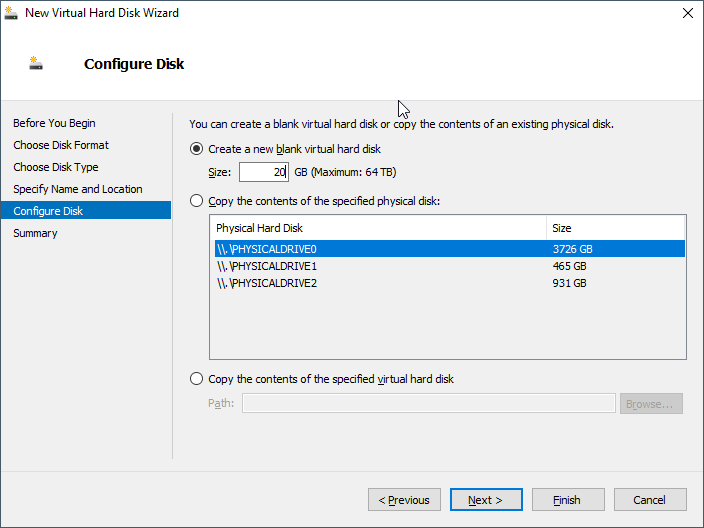Click the Size column header
The height and width of the screenshot is (528, 704).
point(615,228)
